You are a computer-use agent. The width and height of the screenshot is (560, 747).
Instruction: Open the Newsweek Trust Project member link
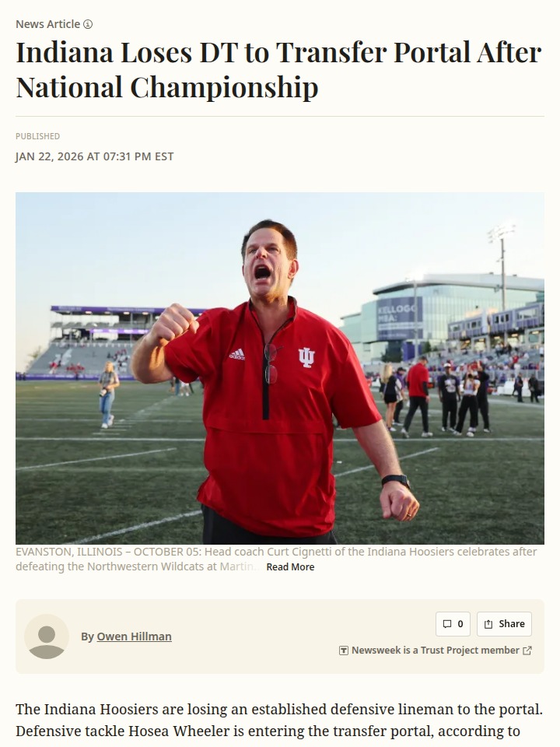435,651
